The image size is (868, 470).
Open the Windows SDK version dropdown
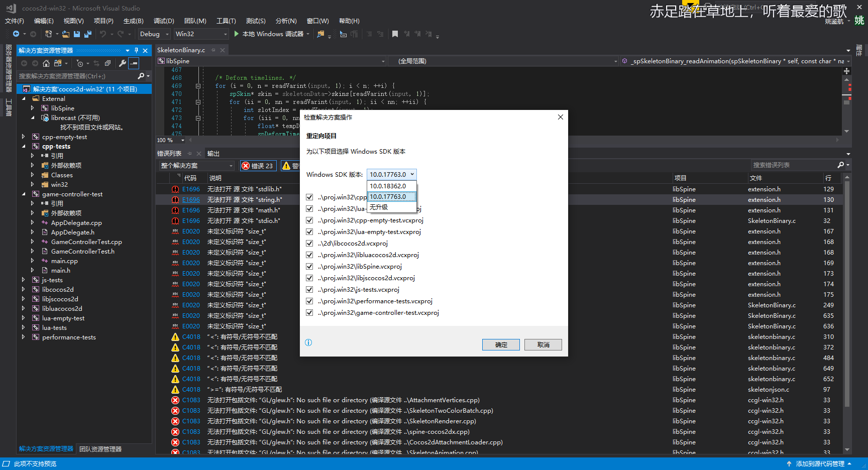[x=392, y=174]
